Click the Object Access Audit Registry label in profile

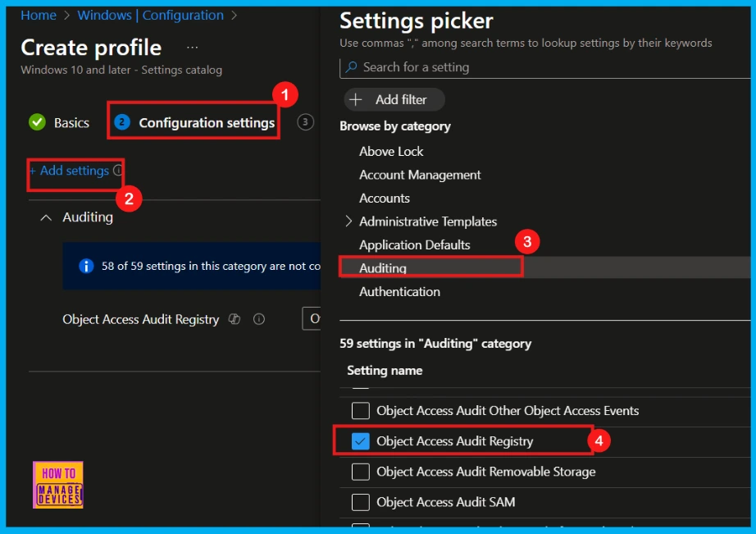141,319
